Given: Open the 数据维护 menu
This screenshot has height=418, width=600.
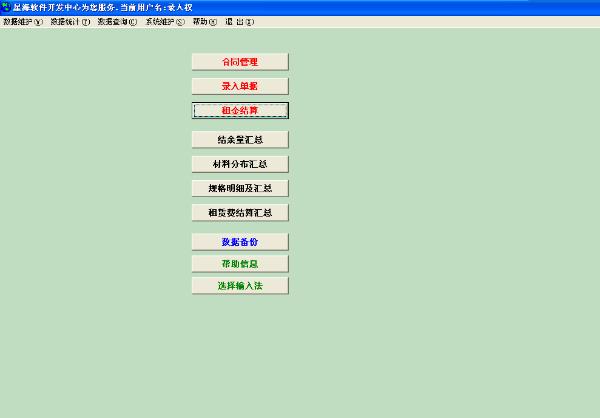Looking at the screenshot, I should tap(23, 22).
